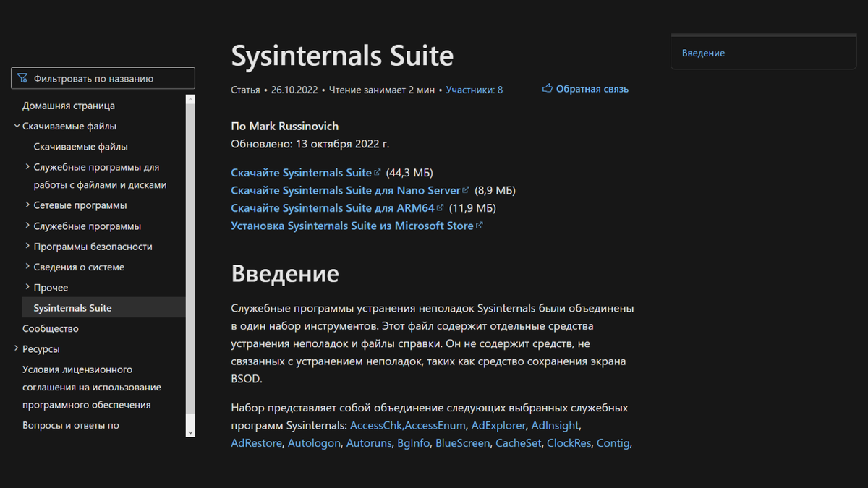Click external link icon beside ARM64 download
This screenshot has height=488, width=868.
point(441,207)
